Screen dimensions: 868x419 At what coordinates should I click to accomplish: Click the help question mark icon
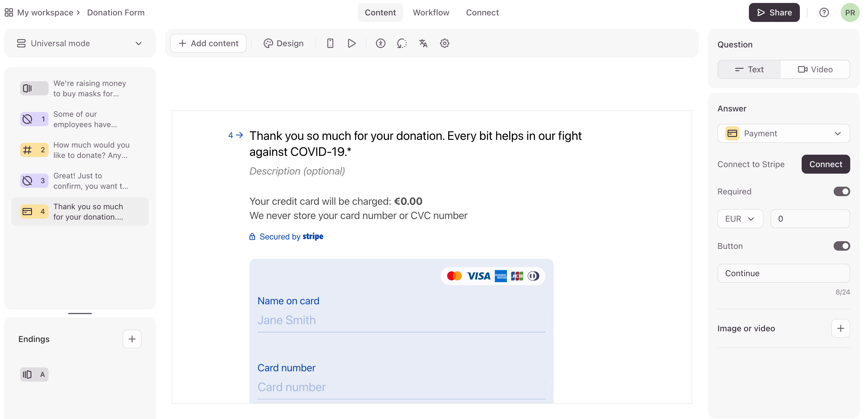[824, 12]
